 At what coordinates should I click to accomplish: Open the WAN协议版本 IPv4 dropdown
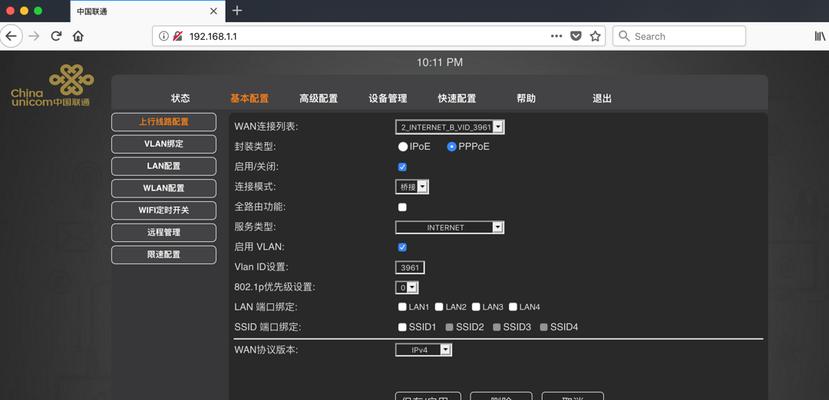coord(423,350)
